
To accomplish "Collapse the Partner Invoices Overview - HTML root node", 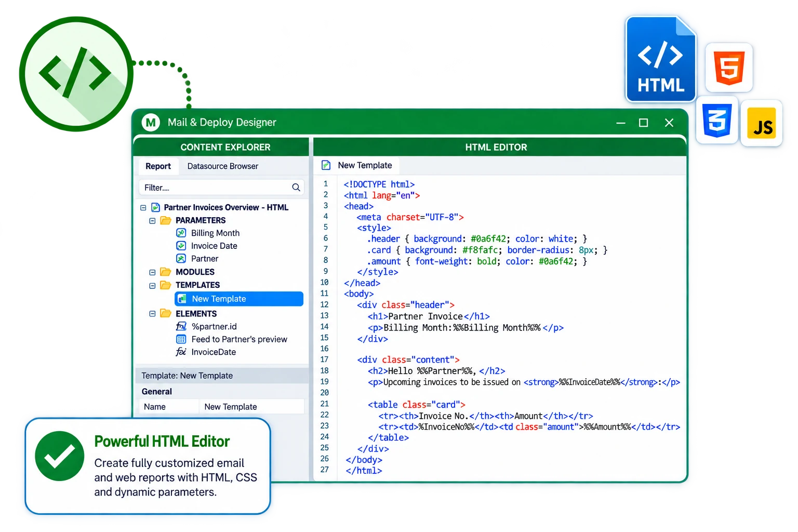I will pyautogui.click(x=143, y=207).
